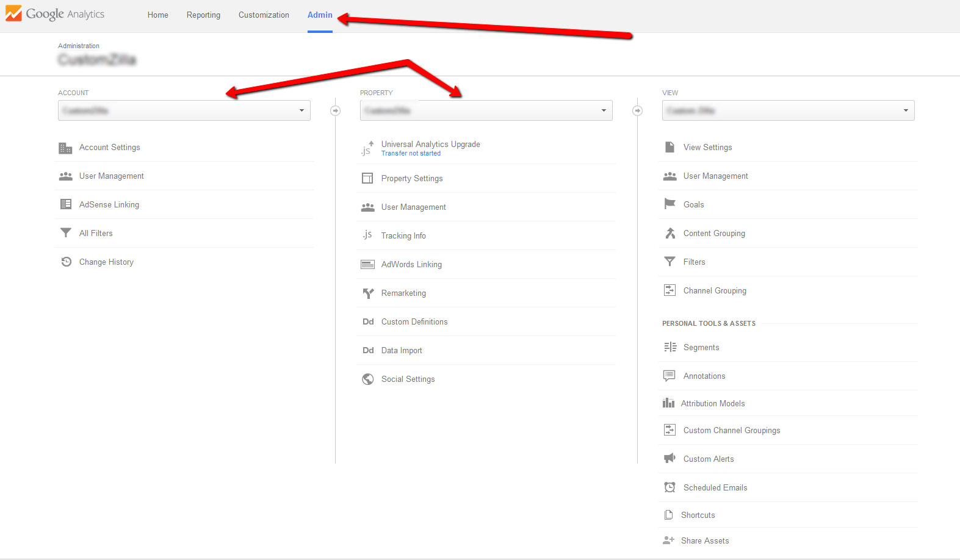The width and height of the screenshot is (960, 560).
Task: Open Remarketing settings
Action: tap(403, 293)
